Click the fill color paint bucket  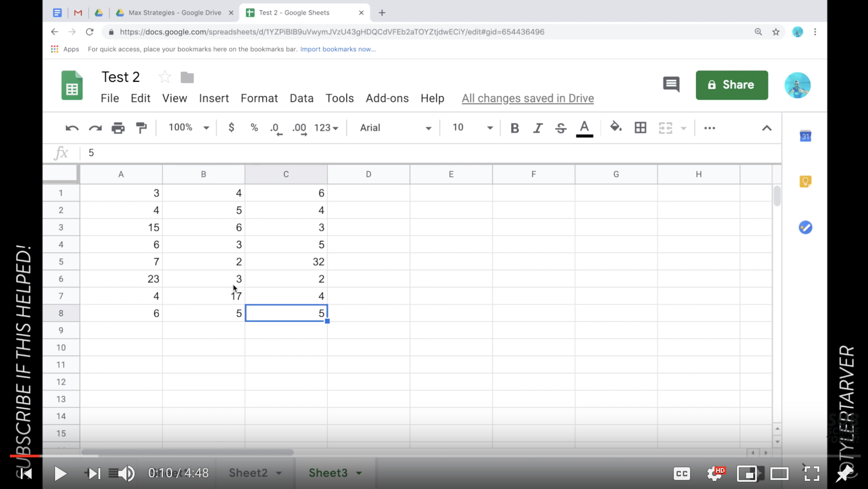pos(616,127)
